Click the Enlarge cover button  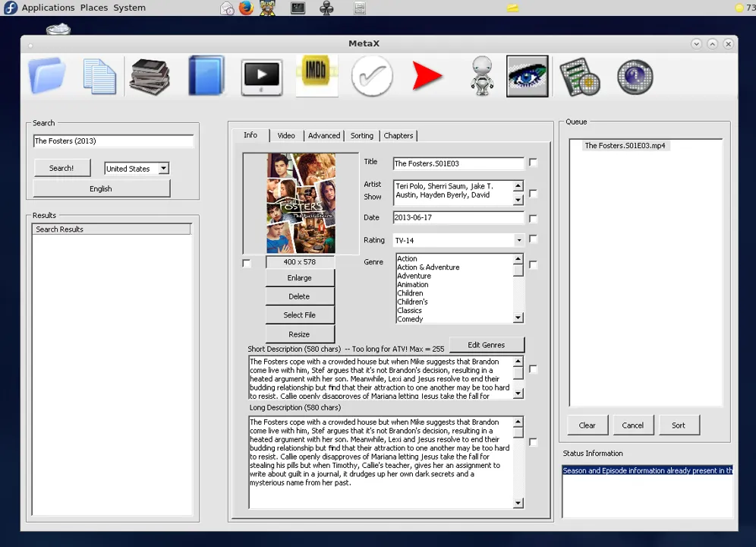[299, 278]
